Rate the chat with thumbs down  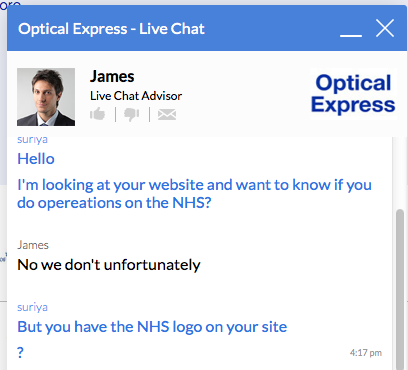(132, 115)
